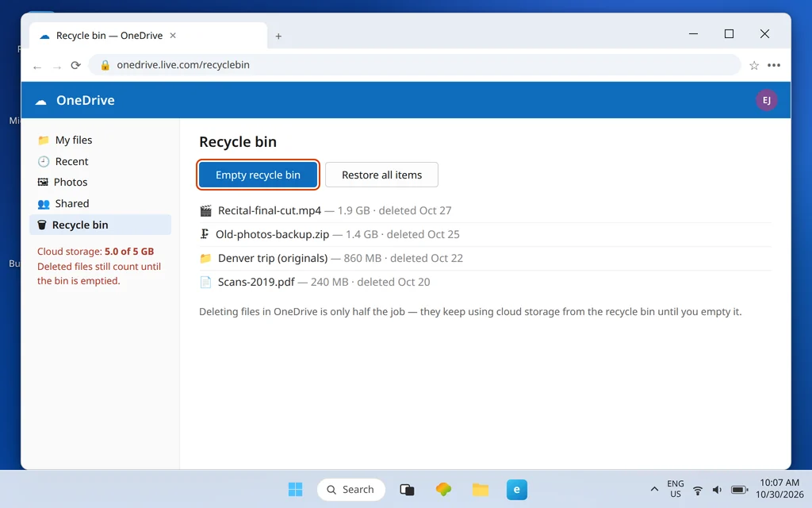
Task: Click the ENG US language indicator
Action: (676, 489)
